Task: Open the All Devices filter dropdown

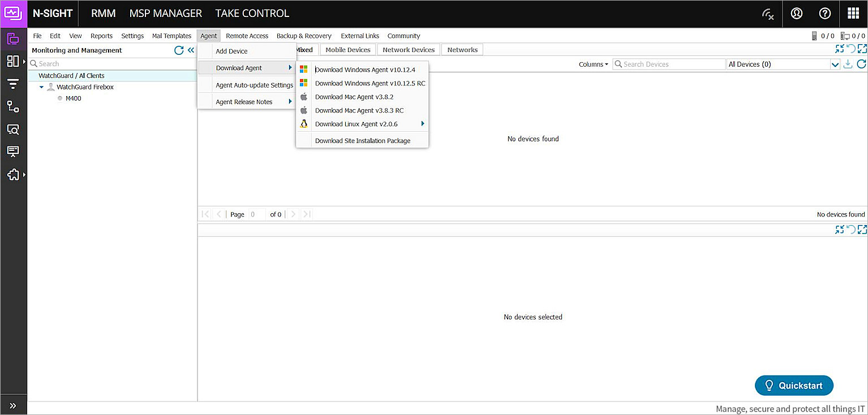Action: click(x=835, y=64)
